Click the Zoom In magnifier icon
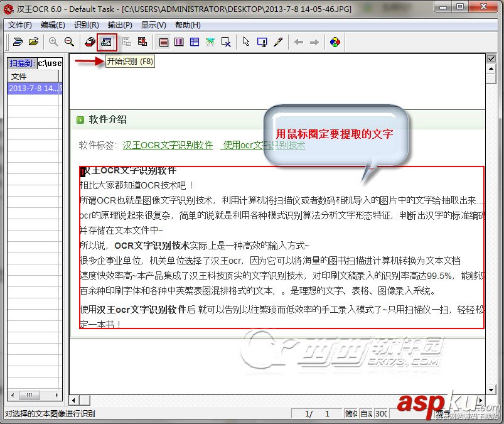The width and height of the screenshot is (504, 424). pyautogui.click(x=54, y=42)
